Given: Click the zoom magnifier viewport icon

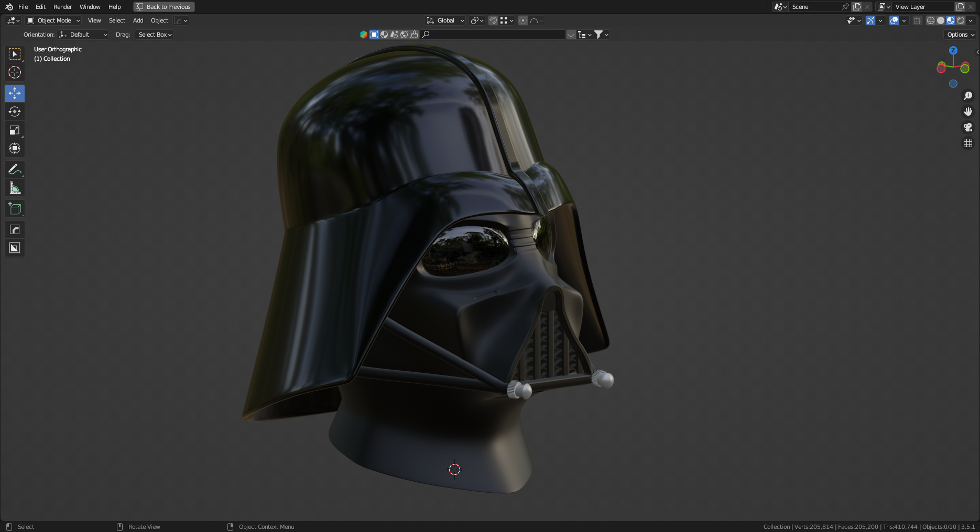Looking at the screenshot, I should (968, 96).
